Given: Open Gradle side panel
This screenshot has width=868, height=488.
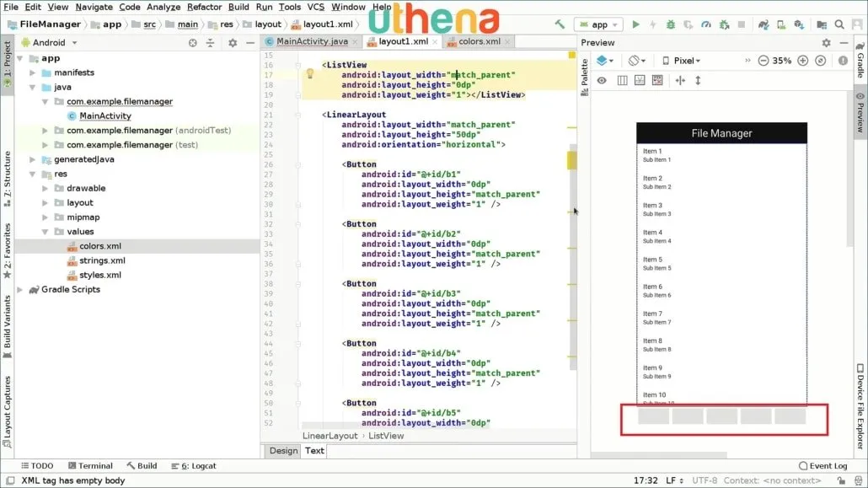Looking at the screenshot, I should tap(860, 61).
